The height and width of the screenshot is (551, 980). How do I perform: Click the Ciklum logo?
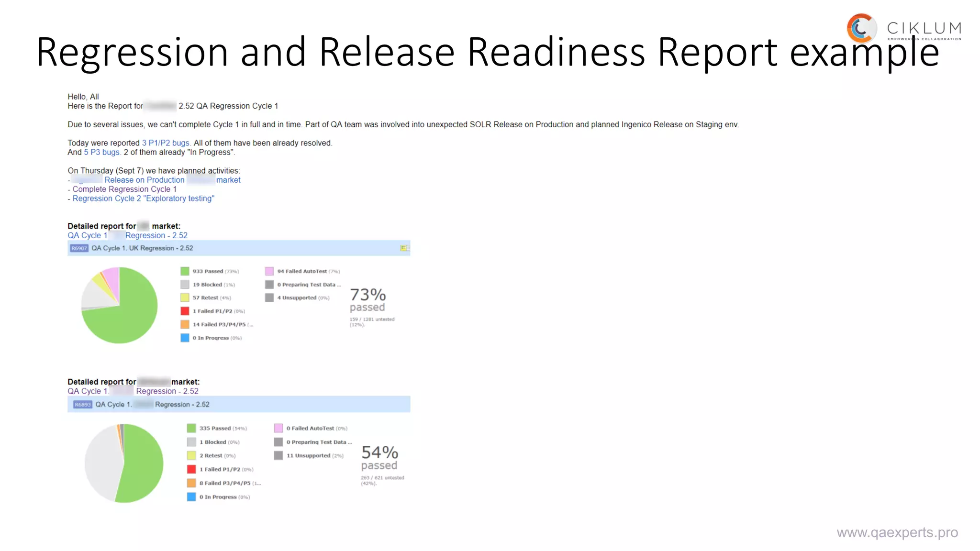[x=903, y=29]
